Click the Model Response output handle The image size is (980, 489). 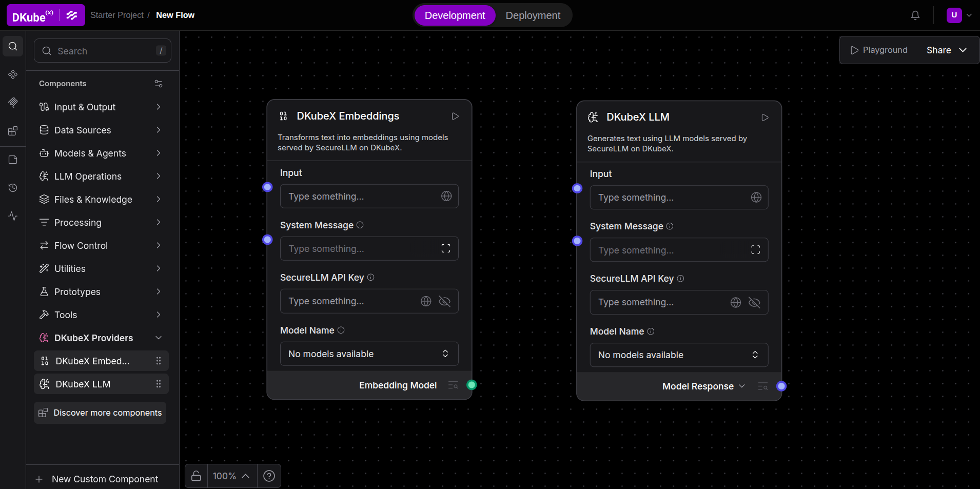pyautogui.click(x=781, y=386)
